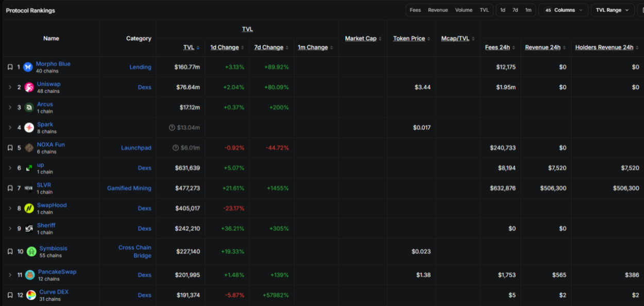Select the Volume preset tab
This screenshot has width=644, height=306.
point(464,10)
